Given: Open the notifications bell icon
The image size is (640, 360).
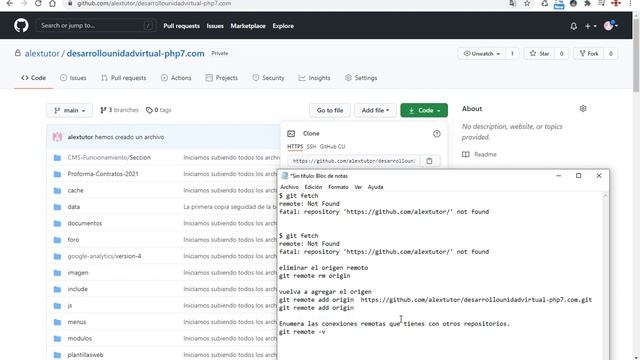Looking at the screenshot, I should [x=573, y=26].
